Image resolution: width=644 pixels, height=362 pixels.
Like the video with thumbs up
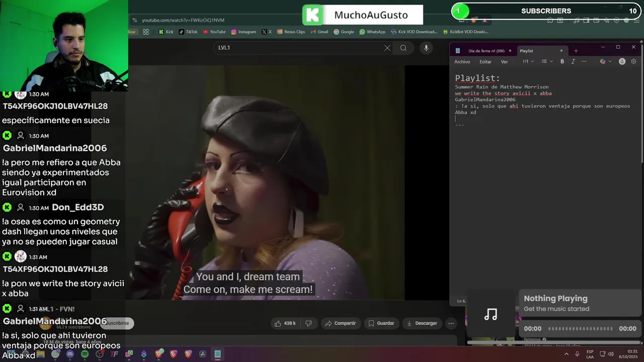285,323
